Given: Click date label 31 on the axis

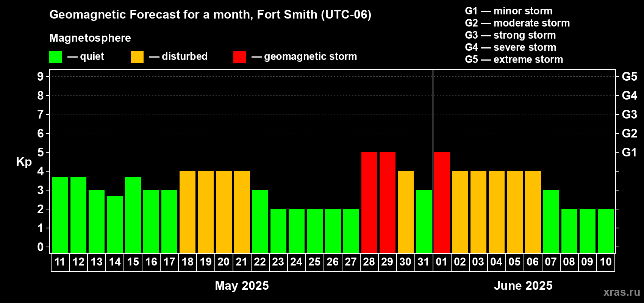Looking at the screenshot, I should [424, 262].
